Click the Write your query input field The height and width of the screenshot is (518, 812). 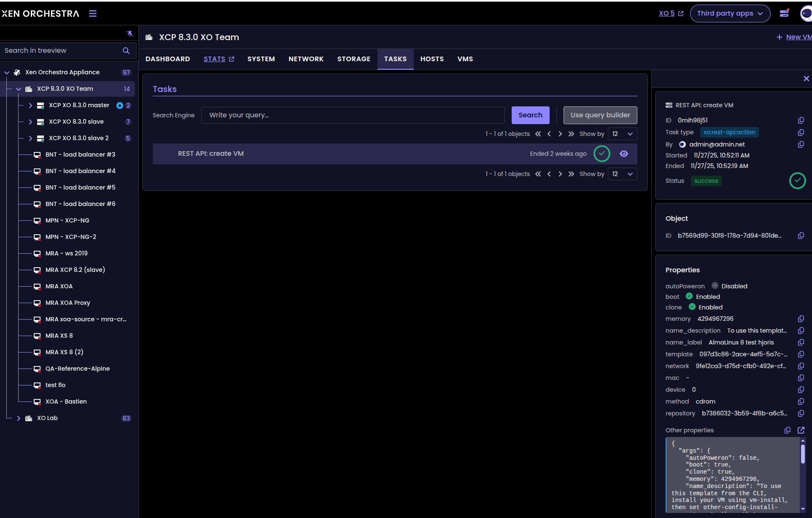click(x=353, y=115)
